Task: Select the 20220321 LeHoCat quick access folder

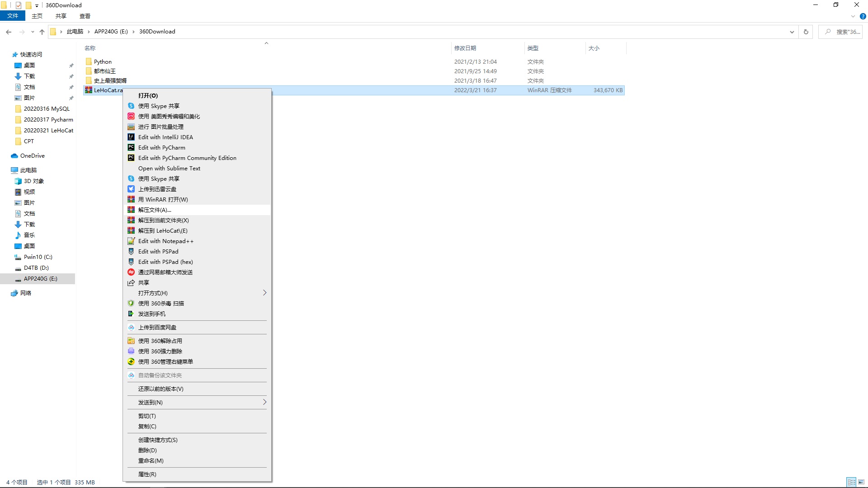Action: pos(48,130)
